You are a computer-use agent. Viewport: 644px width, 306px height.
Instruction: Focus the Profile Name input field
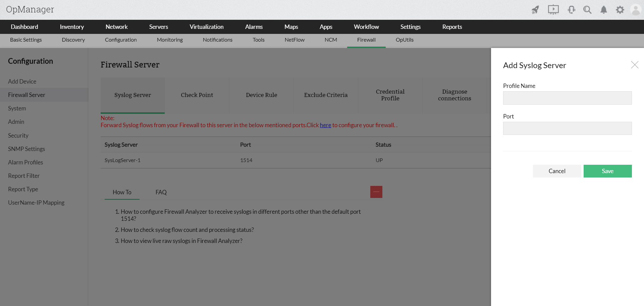568,98
